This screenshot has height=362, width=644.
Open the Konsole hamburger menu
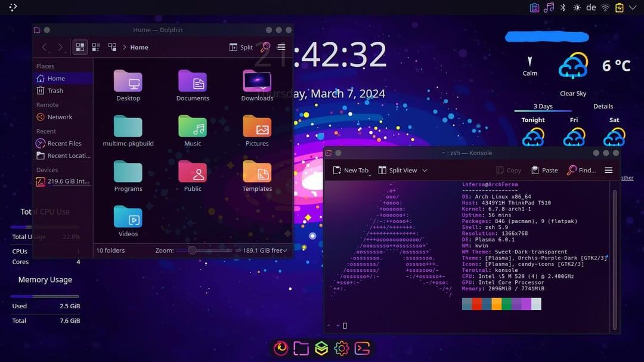click(x=609, y=170)
